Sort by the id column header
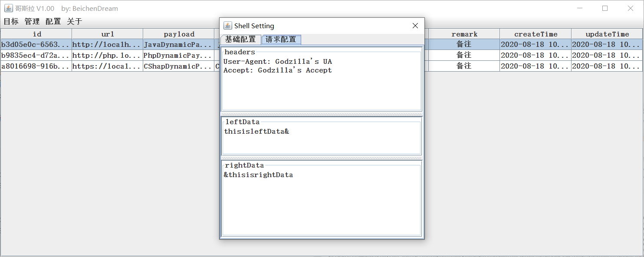This screenshot has width=644, height=257. tap(36, 34)
